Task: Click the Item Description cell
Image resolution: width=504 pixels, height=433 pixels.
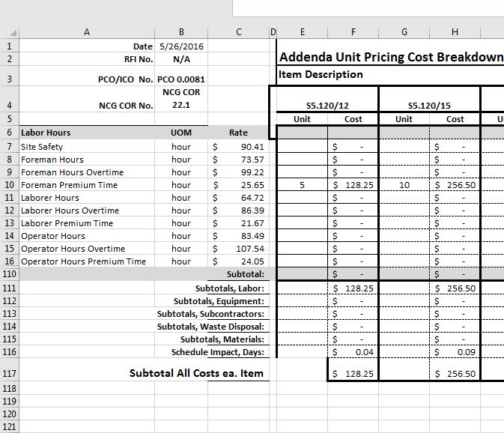Action: (x=321, y=74)
